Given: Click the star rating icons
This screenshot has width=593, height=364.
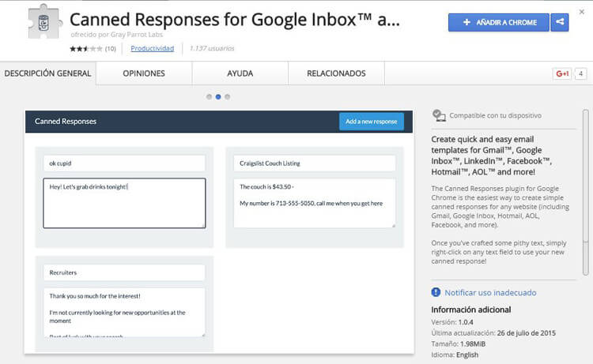Looking at the screenshot, I should click(86, 48).
